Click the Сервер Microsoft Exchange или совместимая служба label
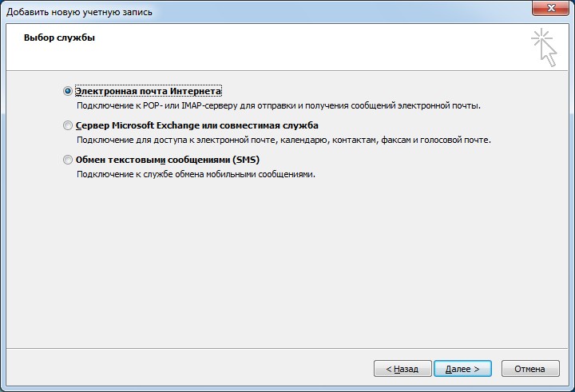Viewport: 575px width, 392px height. [196, 126]
